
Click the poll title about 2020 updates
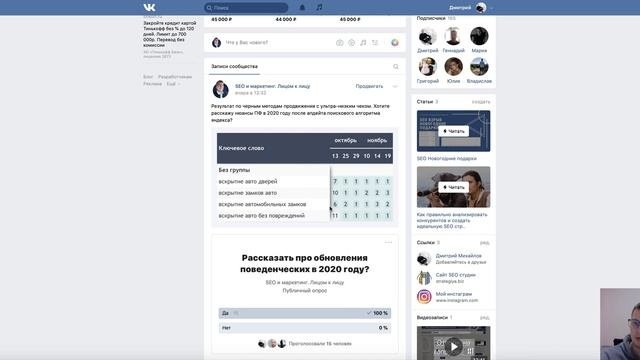[x=305, y=263]
